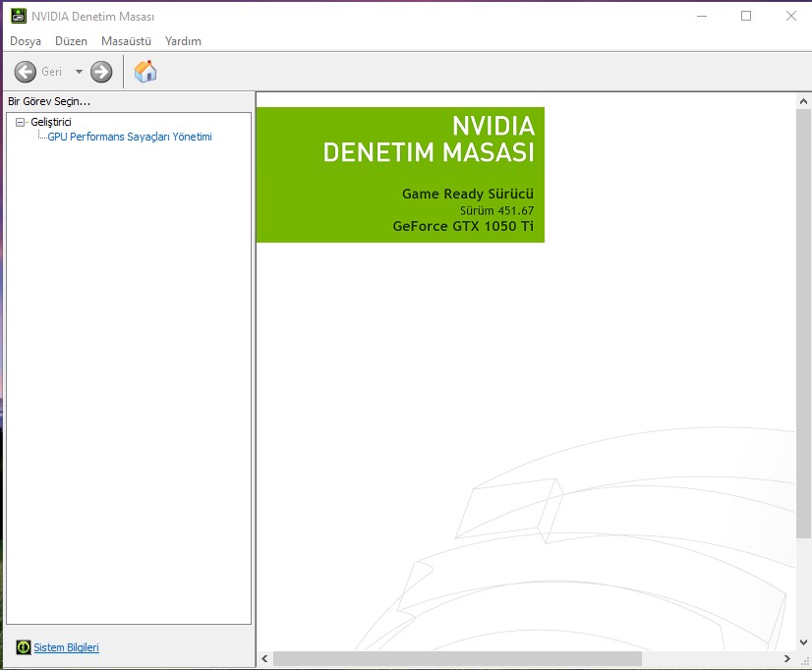Click the horizontal scrollbar right arrow
Image resolution: width=812 pixels, height=670 pixels.
click(787, 658)
